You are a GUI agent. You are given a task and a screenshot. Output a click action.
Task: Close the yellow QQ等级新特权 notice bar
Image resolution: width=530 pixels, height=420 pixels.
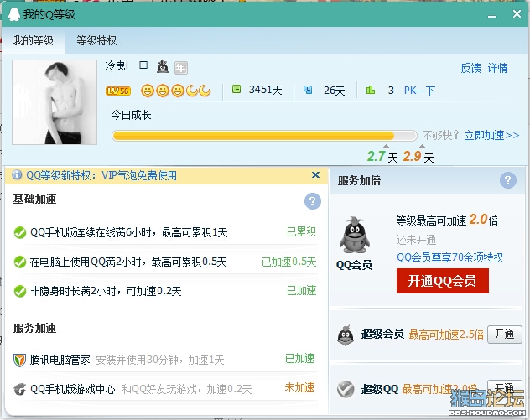point(315,174)
